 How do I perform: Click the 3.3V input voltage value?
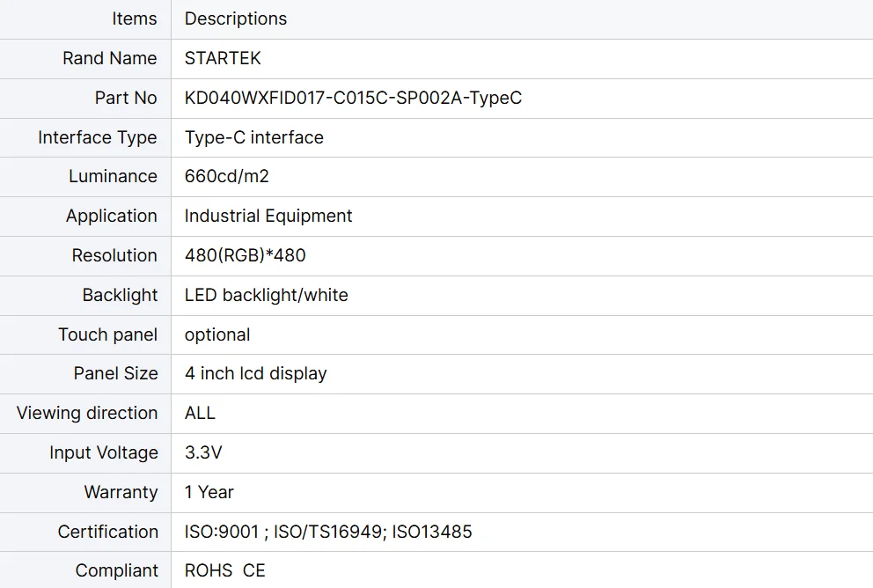pyautogui.click(x=203, y=452)
